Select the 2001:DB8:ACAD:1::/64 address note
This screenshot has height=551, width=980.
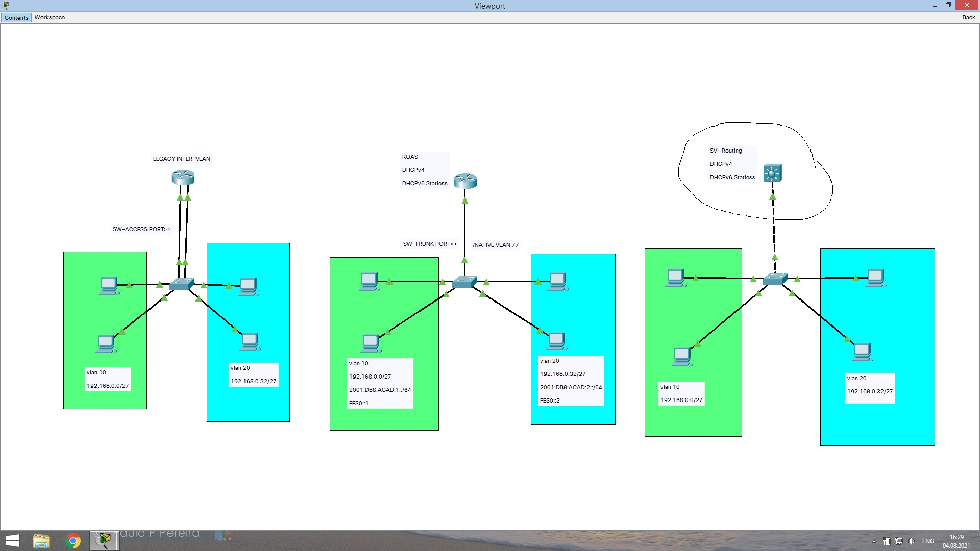coord(380,390)
